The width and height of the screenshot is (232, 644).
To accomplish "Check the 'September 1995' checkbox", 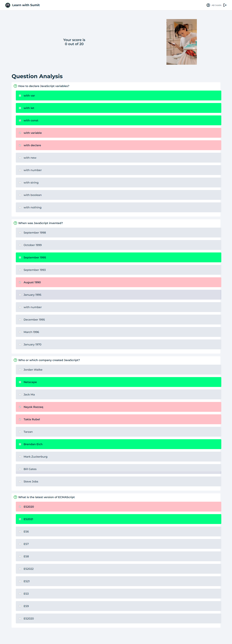I will pyautogui.click(x=20, y=258).
